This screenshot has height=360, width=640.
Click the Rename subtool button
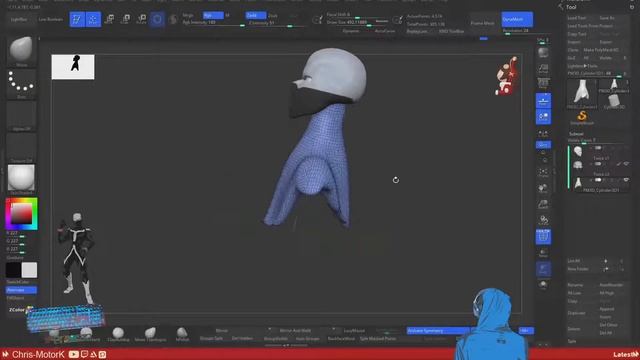(x=575, y=285)
